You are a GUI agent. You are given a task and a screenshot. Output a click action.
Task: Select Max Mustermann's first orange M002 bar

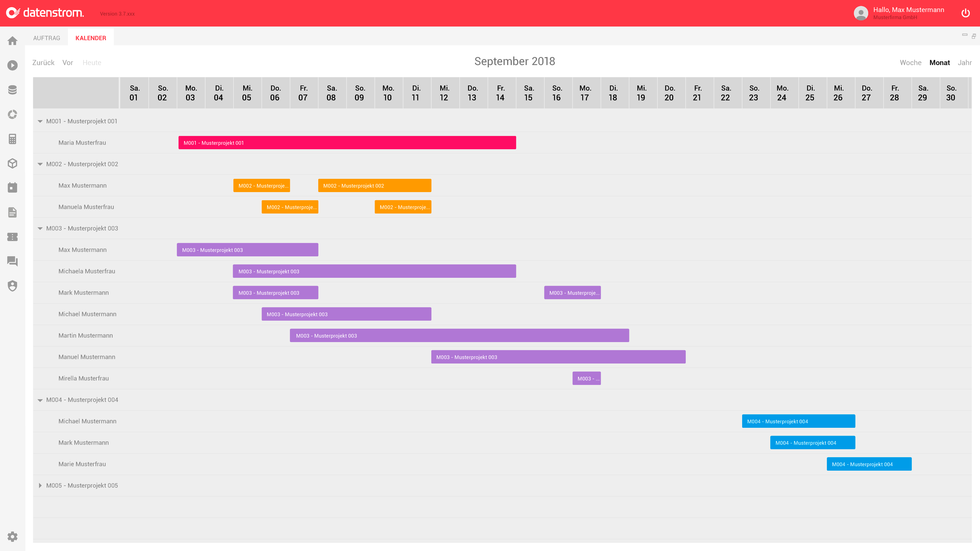click(262, 185)
